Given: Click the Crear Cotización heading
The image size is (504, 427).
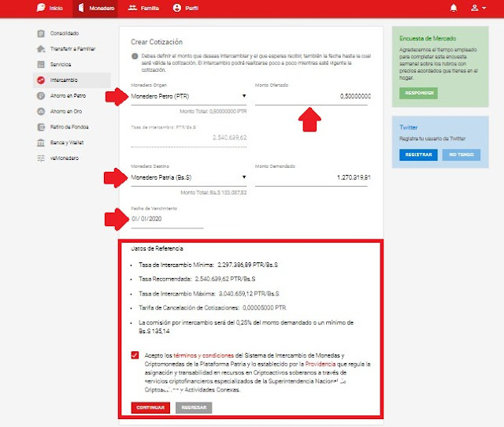Looking at the screenshot, I should coord(157,42).
